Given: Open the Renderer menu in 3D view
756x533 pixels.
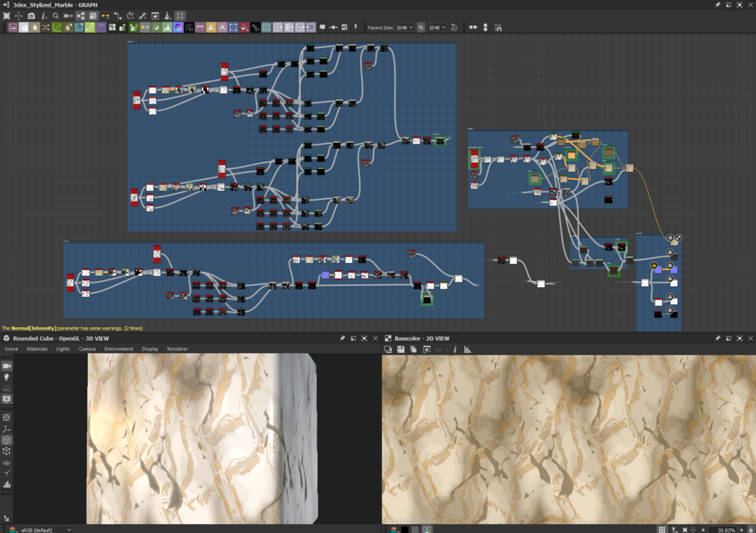Looking at the screenshot, I should [178, 349].
